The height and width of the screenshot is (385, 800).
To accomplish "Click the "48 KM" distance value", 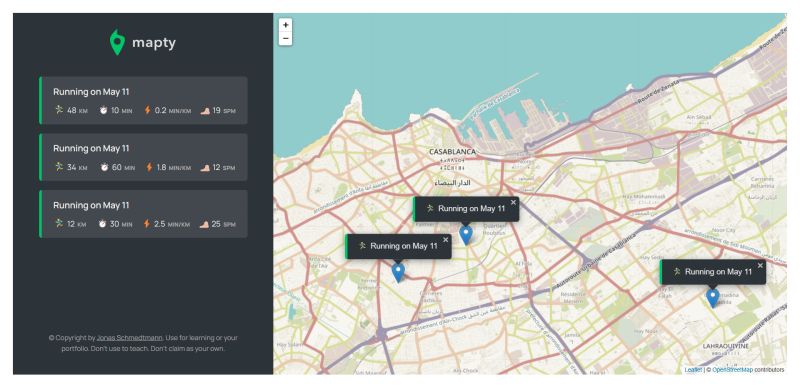I will 77,111.
